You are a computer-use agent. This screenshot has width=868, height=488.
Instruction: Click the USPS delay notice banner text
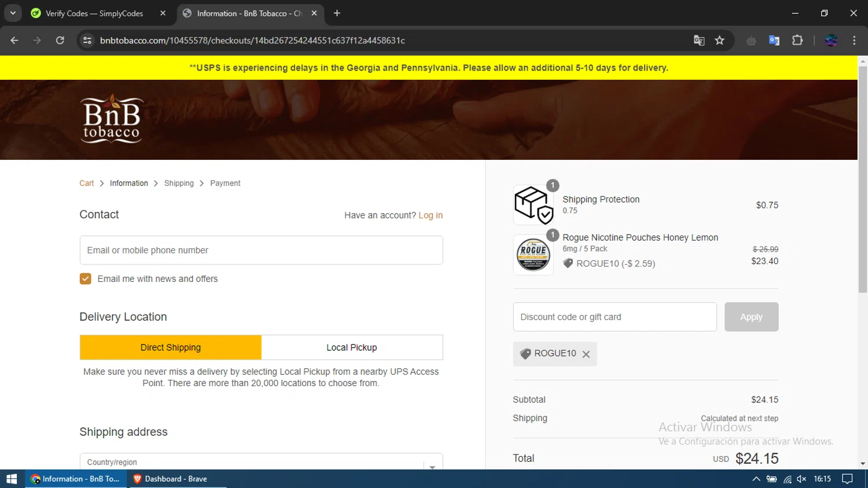click(429, 68)
